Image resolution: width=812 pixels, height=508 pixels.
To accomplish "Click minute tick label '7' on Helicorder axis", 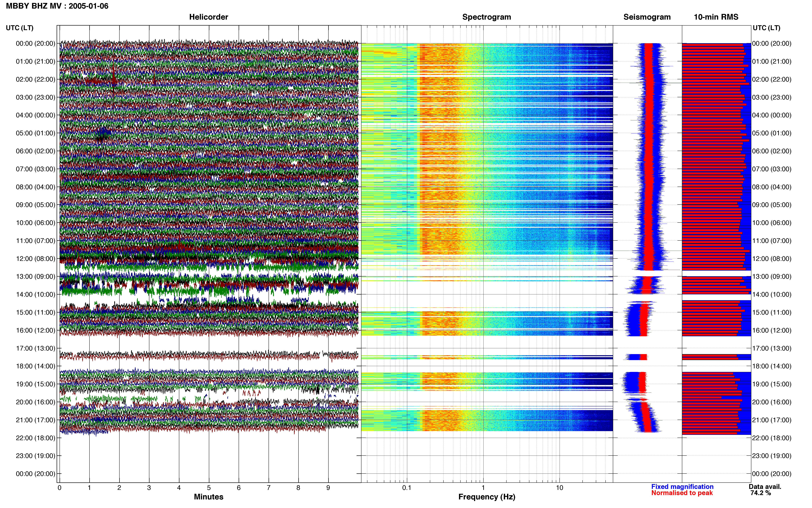I will click(x=269, y=488).
